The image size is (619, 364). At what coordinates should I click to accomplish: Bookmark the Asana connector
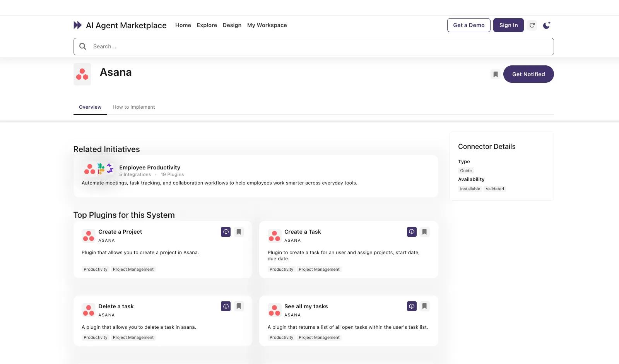pyautogui.click(x=495, y=74)
